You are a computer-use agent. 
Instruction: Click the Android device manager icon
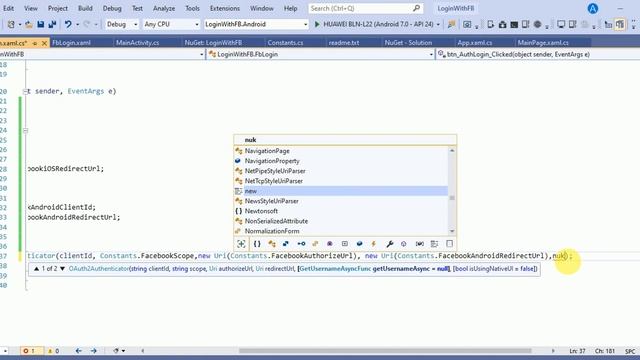pos(491,24)
